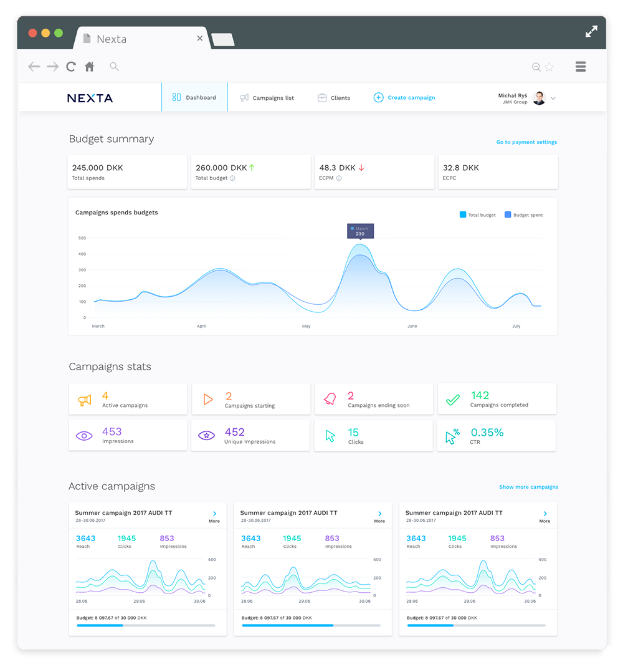Expand More on first AUDI TT campaign
This screenshot has width=623, height=672.
coord(214,517)
